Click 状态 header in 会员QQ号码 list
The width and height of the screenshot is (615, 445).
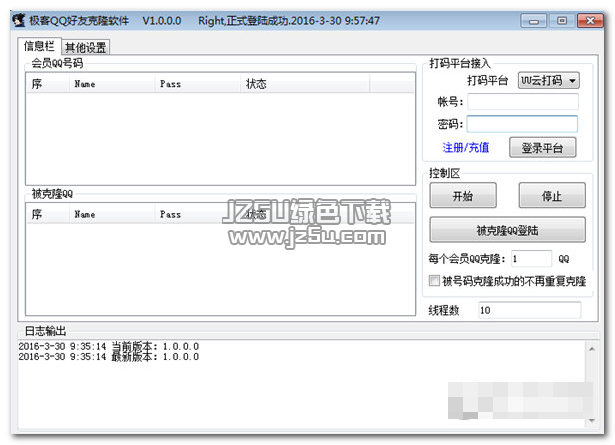coord(305,84)
